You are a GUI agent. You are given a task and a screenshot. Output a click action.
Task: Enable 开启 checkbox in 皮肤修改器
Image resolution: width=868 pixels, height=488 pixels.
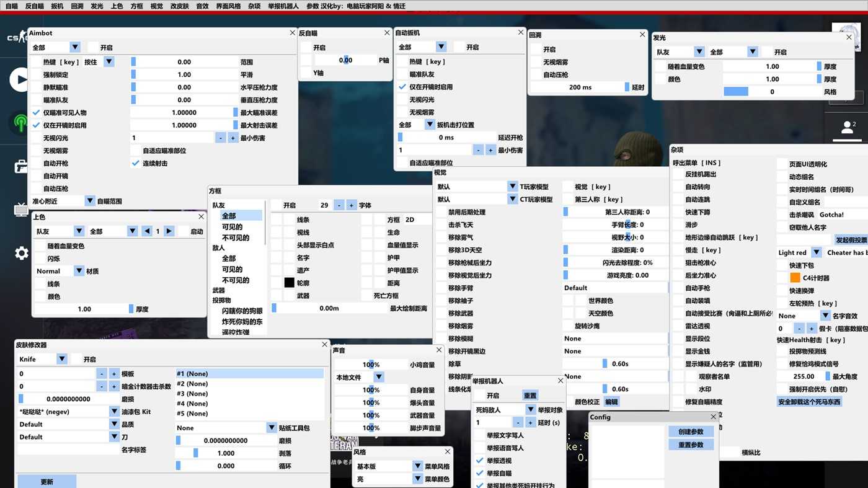click(x=76, y=359)
